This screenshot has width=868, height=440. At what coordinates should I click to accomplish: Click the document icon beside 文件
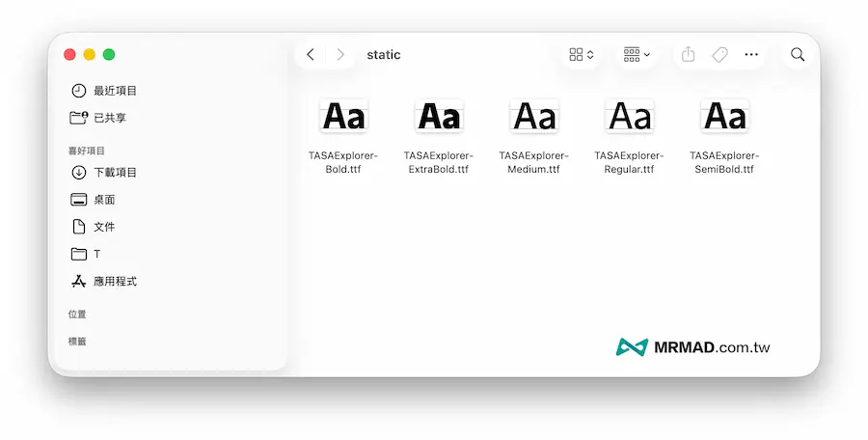79,227
